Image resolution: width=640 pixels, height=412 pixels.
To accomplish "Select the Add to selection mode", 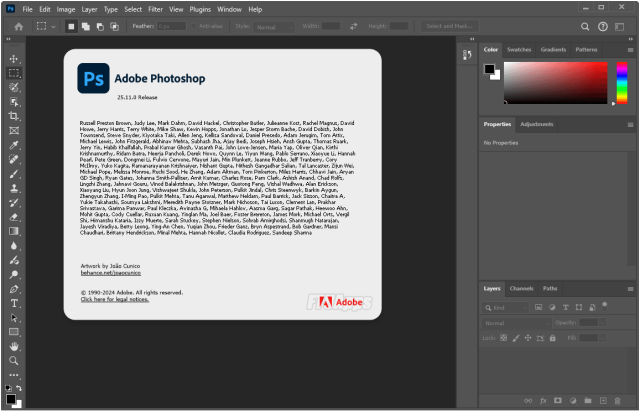I will [x=86, y=27].
